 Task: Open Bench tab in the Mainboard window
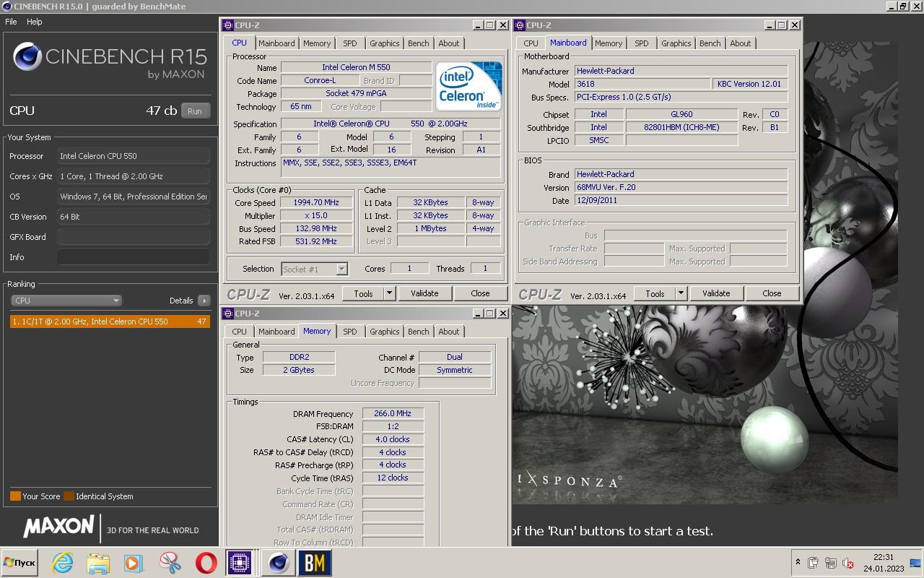tap(710, 43)
